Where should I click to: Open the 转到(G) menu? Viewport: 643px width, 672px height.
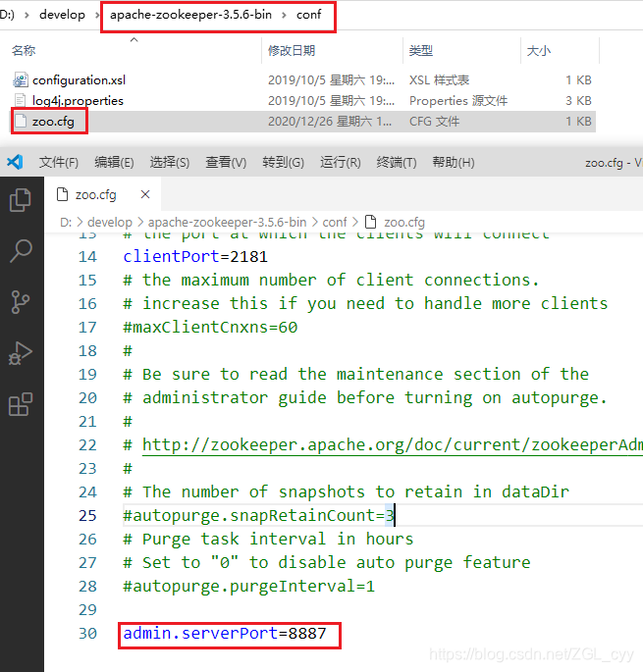(x=283, y=163)
